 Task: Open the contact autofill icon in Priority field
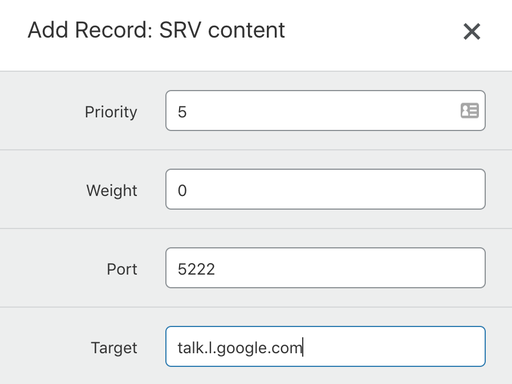[470, 111]
